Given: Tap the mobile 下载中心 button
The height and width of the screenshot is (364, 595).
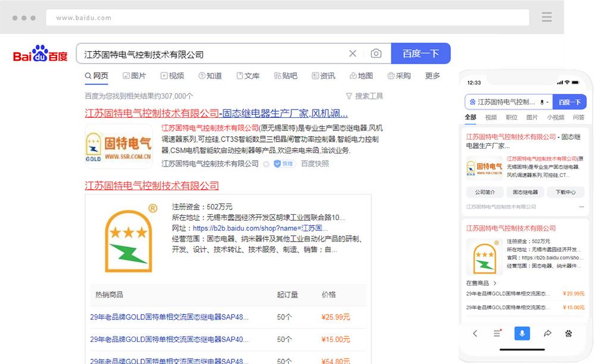Looking at the screenshot, I should [565, 192].
